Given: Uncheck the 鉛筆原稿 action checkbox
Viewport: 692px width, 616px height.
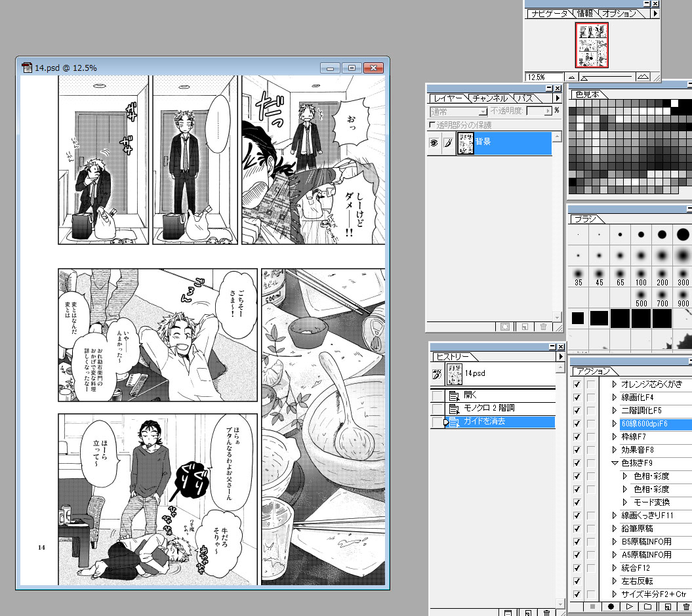Looking at the screenshot, I should pyautogui.click(x=577, y=529).
